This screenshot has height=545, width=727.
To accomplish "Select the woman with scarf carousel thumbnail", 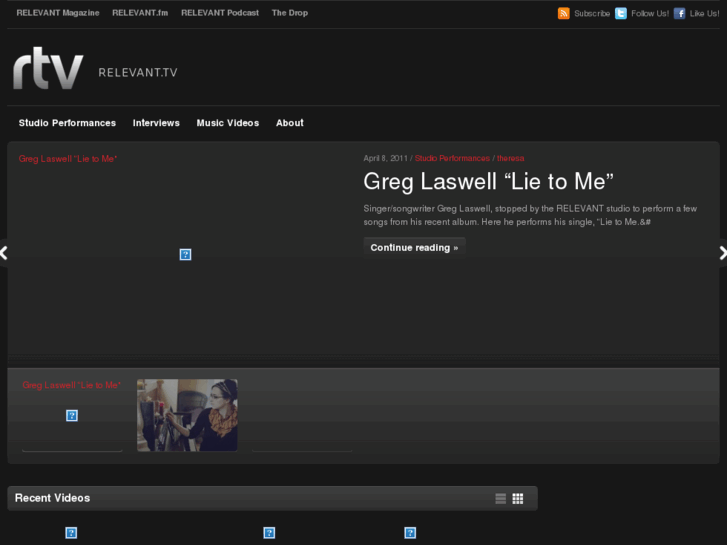I will (x=187, y=415).
